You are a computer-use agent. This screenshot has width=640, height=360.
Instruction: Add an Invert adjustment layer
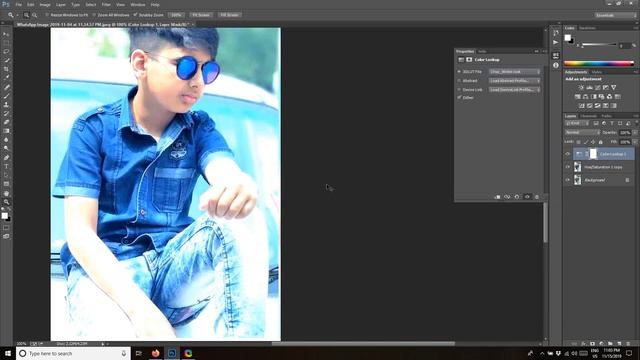582,106
